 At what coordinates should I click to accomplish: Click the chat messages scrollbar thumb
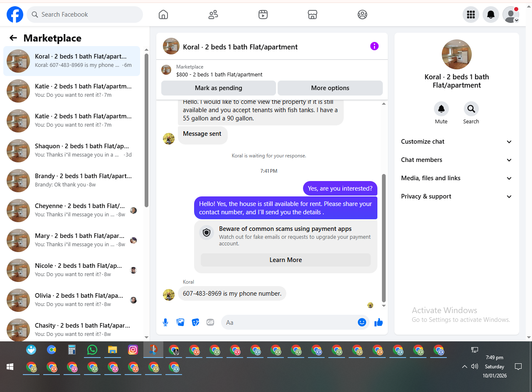click(384, 238)
